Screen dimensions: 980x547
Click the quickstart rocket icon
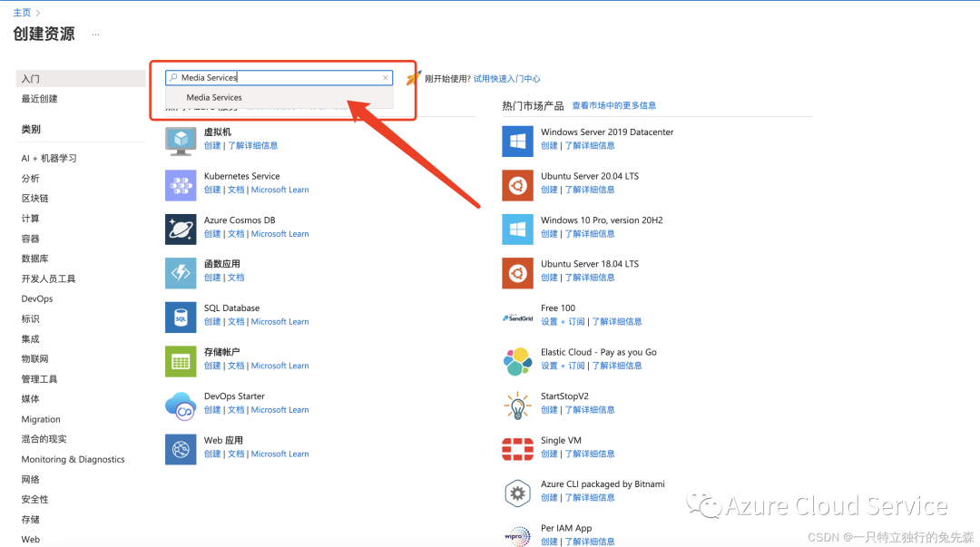413,78
